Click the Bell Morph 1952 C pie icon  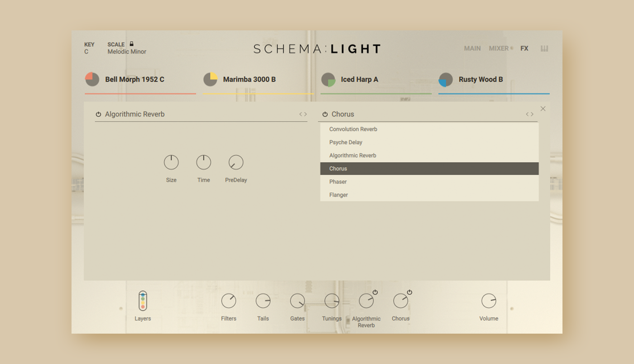(92, 79)
